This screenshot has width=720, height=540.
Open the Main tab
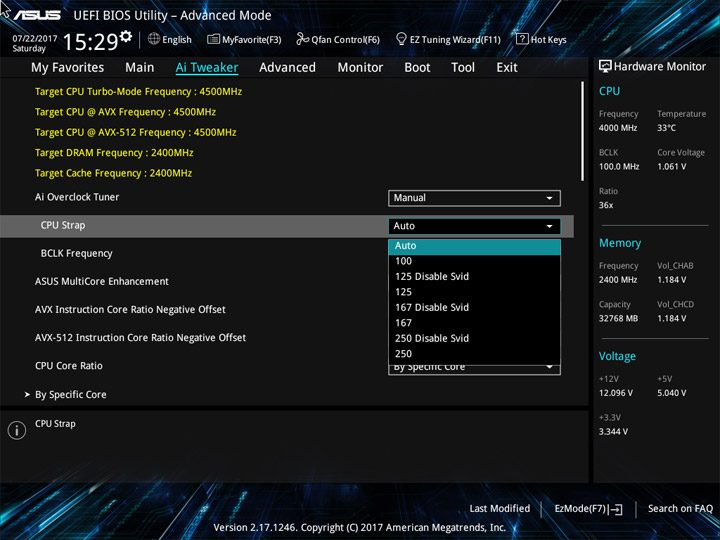pyautogui.click(x=140, y=68)
